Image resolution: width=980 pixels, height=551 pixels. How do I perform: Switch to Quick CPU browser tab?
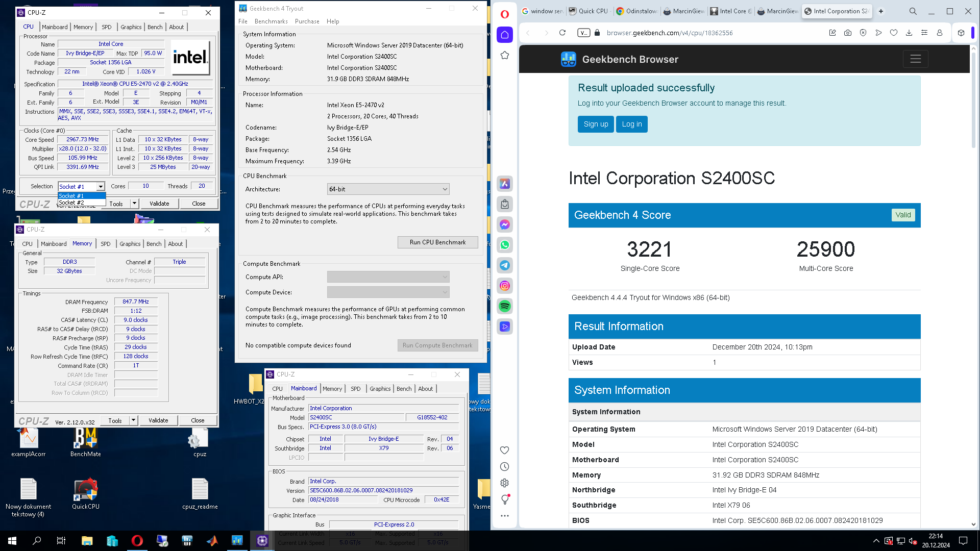coord(589,11)
